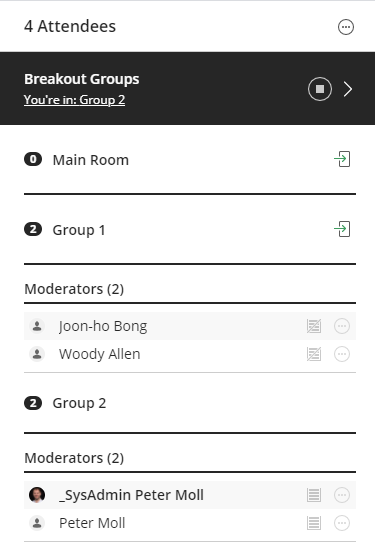The width and height of the screenshot is (375, 558).
Task: Open attendee controls for _SysAdmin Peter Moll
Action: pyautogui.click(x=342, y=495)
